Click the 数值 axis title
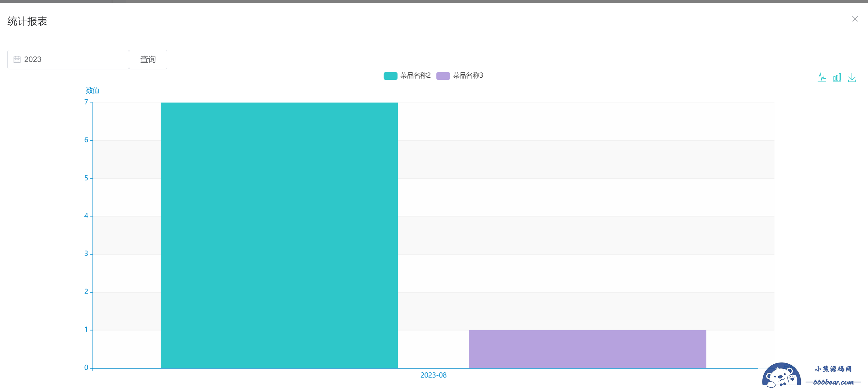This screenshot has height=388, width=868. click(x=92, y=90)
